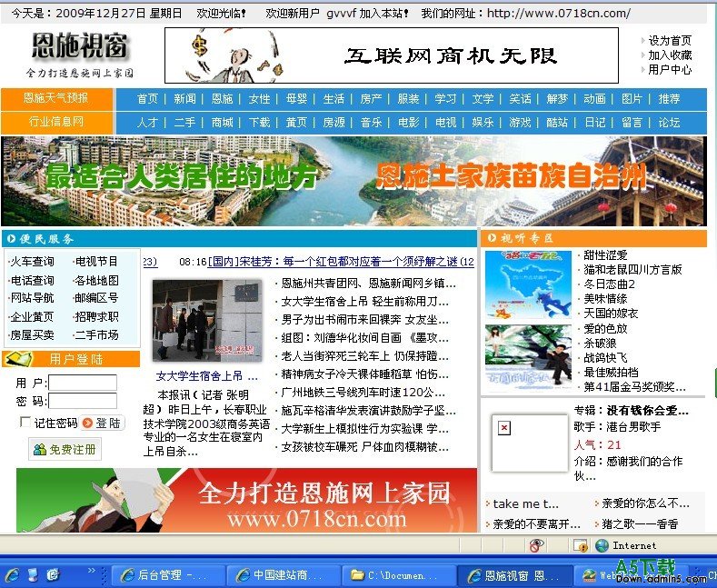Open the 招聘求职 service link
This screenshot has height=588, width=717.
[x=96, y=316]
